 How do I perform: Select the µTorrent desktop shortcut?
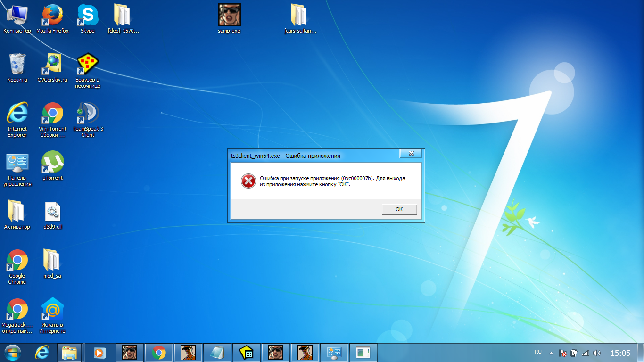(52, 166)
